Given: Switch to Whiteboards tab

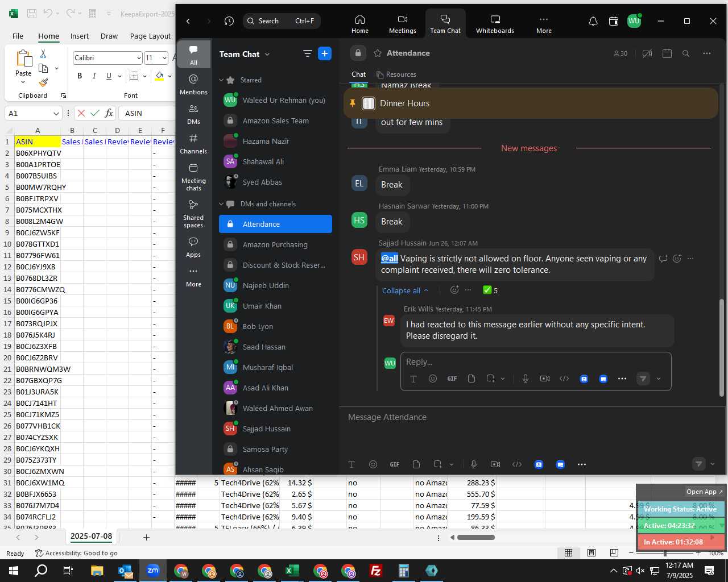Looking at the screenshot, I should pos(495,24).
